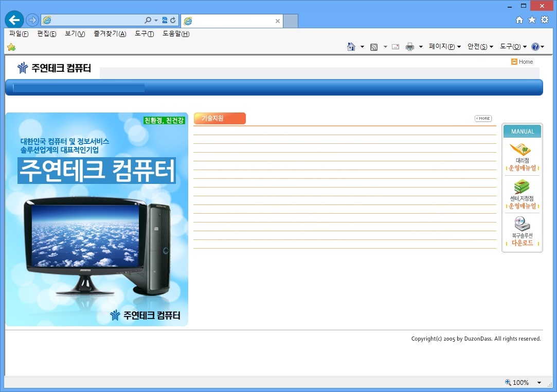The image size is (557, 392).
Task: Toggle Compatibility View icon in address bar
Action: click(165, 20)
